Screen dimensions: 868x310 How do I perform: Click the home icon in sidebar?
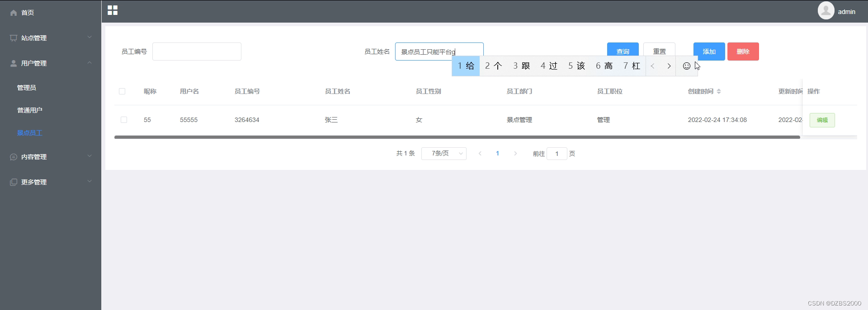(x=14, y=13)
